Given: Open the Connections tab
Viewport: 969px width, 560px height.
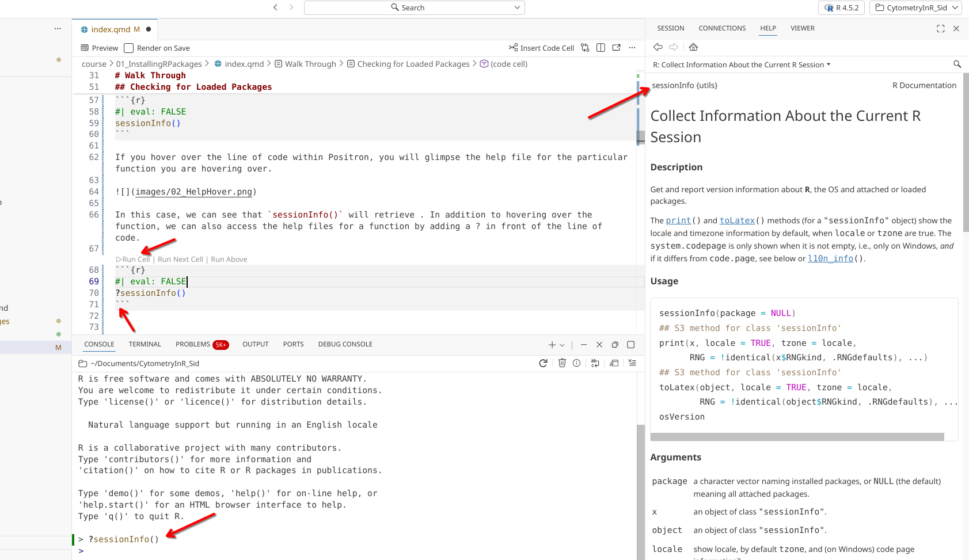Looking at the screenshot, I should pos(721,28).
